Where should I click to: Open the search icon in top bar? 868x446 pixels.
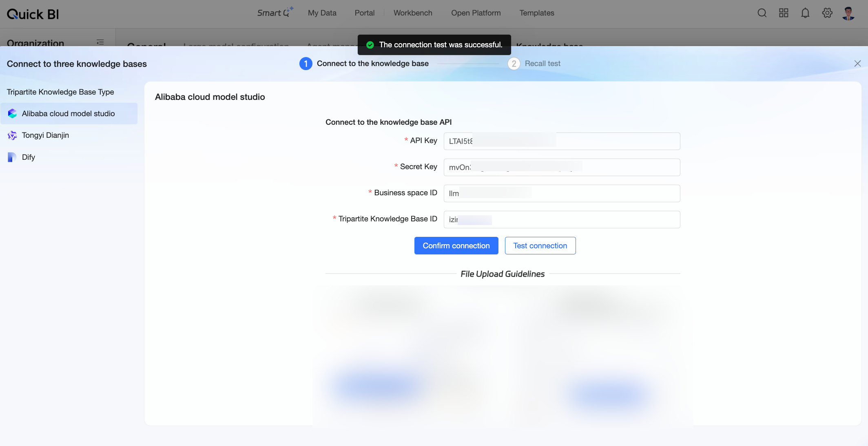click(762, 13)
